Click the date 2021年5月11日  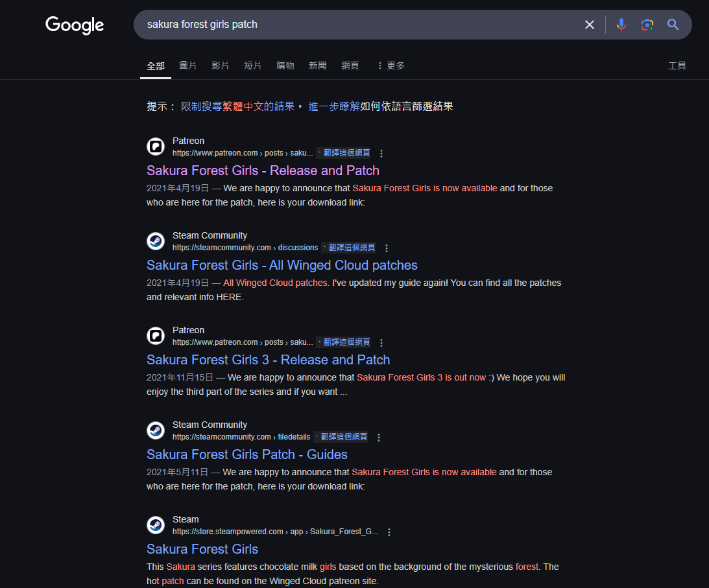[x=177, y=473]
